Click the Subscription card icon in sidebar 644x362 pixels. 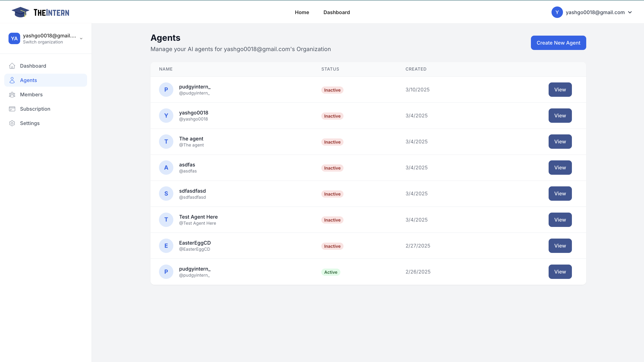pos(12,109)
